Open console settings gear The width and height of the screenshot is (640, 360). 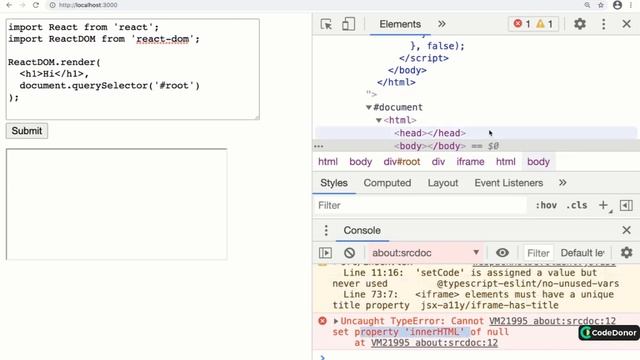(x=627, y=253)
